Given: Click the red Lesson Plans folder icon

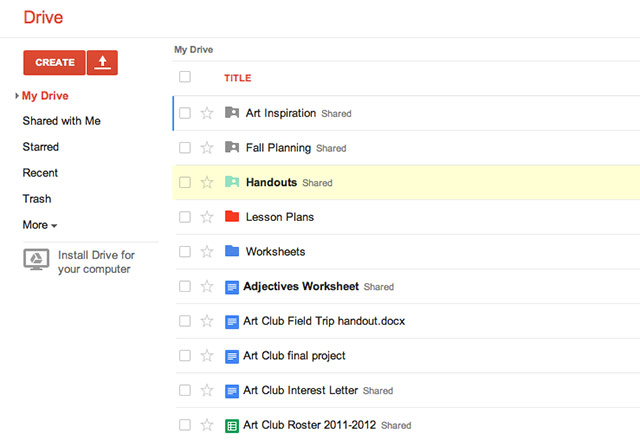Looking at the screenshot, I should pyautogui.click(x=232, y=217).
